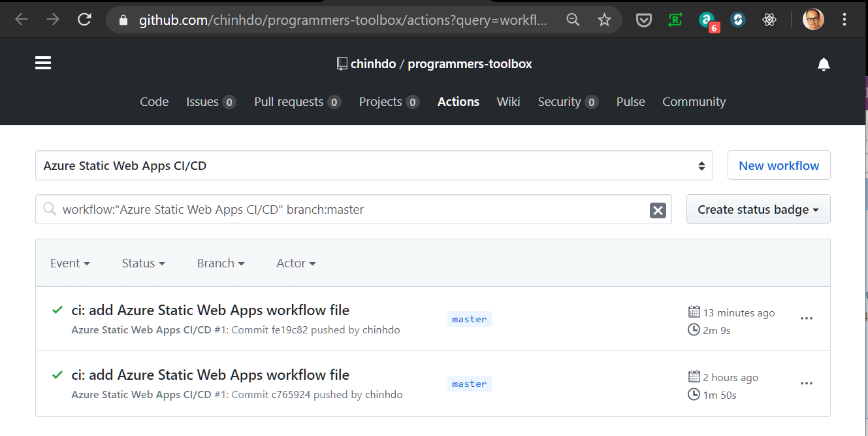Open the Event filter dropdown

70,263
